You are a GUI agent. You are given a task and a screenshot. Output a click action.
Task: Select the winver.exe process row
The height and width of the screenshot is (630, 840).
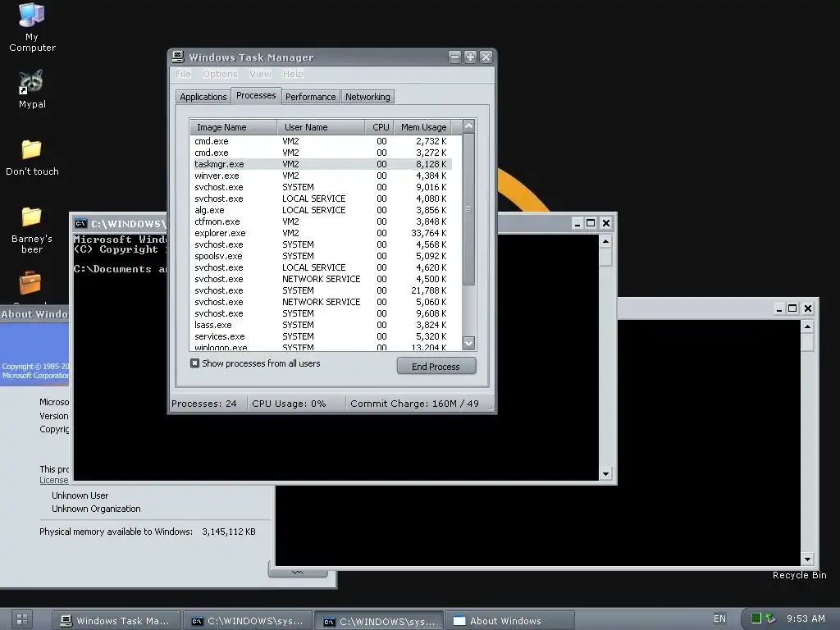point(322,176)
